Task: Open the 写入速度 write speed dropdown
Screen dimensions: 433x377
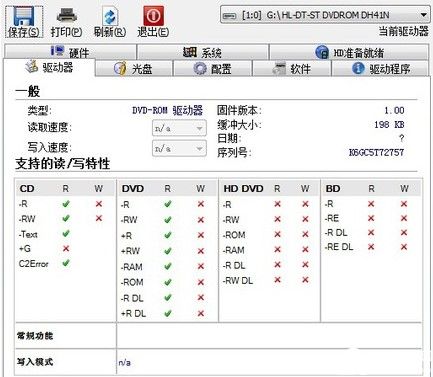Action: pos(179,149)
